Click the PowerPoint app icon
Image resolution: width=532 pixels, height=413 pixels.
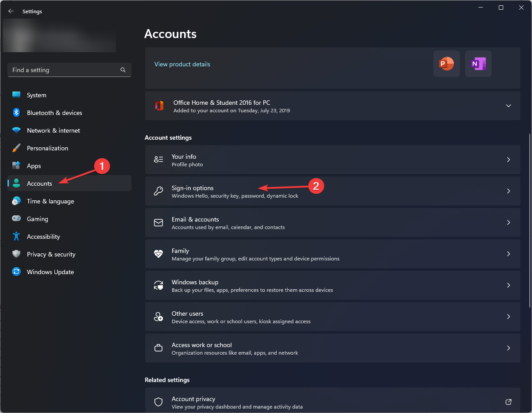(x=446, y=64)
